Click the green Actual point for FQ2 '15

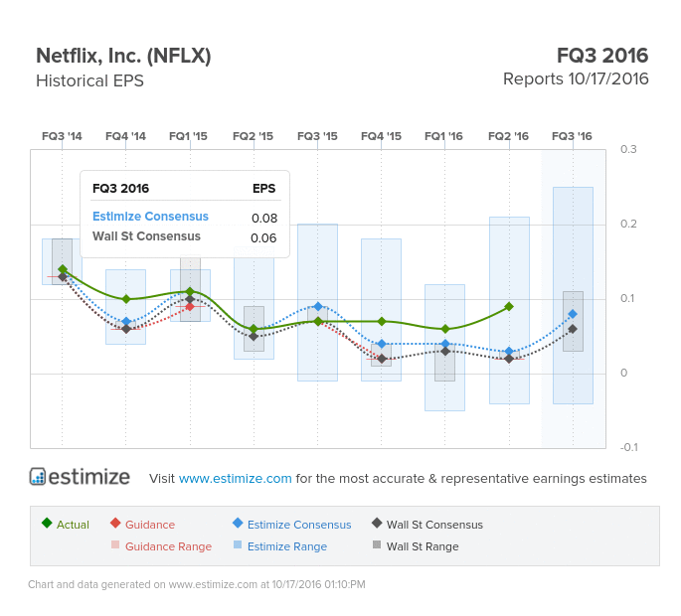[x=255, y=329]
